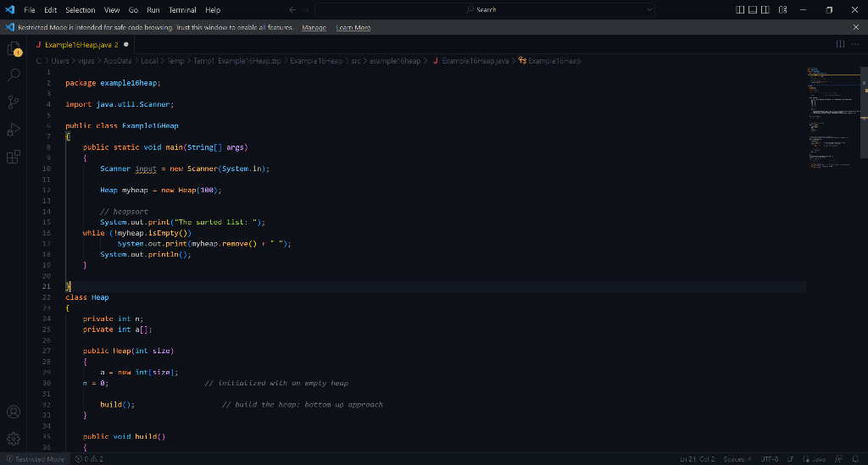This screenshot has width=868, height=465.
Task: Click the example16heap breadcrumb folder
Action: tap(395, 61)
